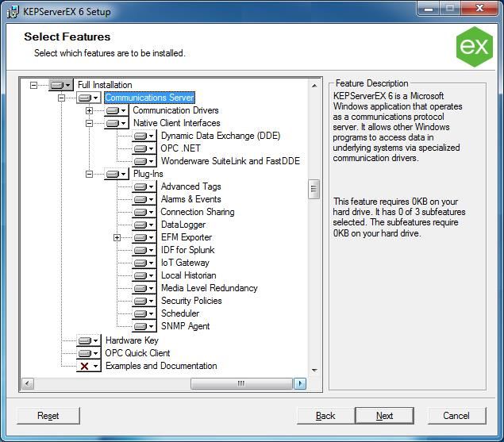Select the Alarms & Events label
The width and height of the screenshot is (504, 442).
[x=191, y=199]
